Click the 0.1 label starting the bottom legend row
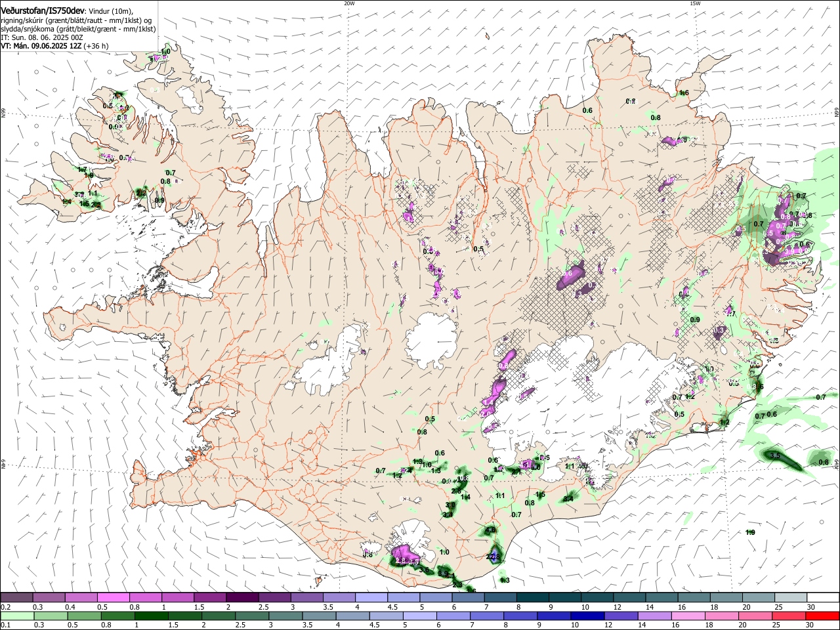The image size is (840, 630). point(5,625)
